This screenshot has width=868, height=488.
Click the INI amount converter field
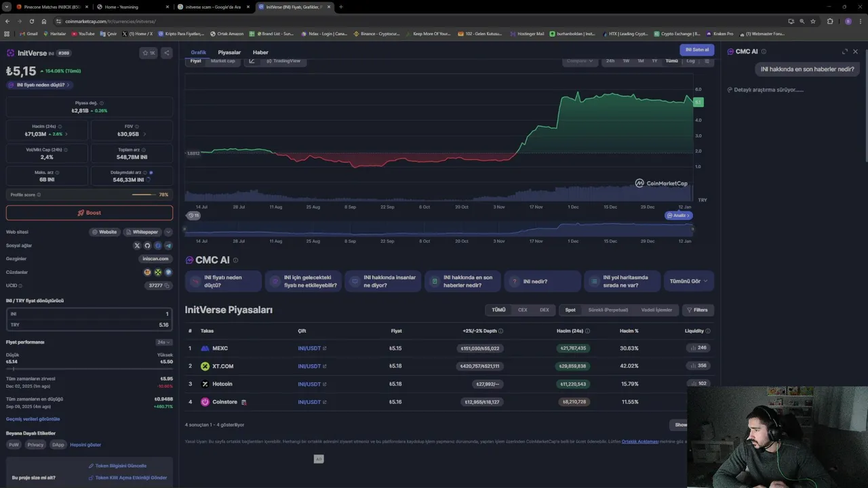coord(90,314)
